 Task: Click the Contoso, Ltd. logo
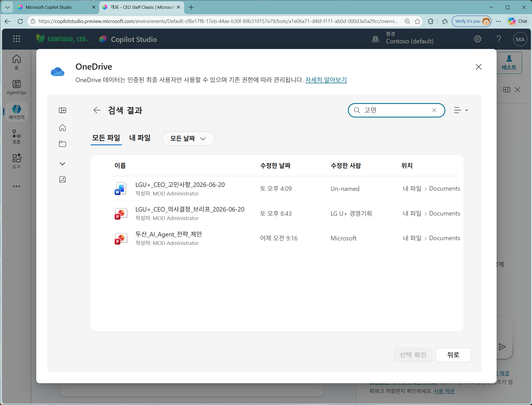point(62,39)
